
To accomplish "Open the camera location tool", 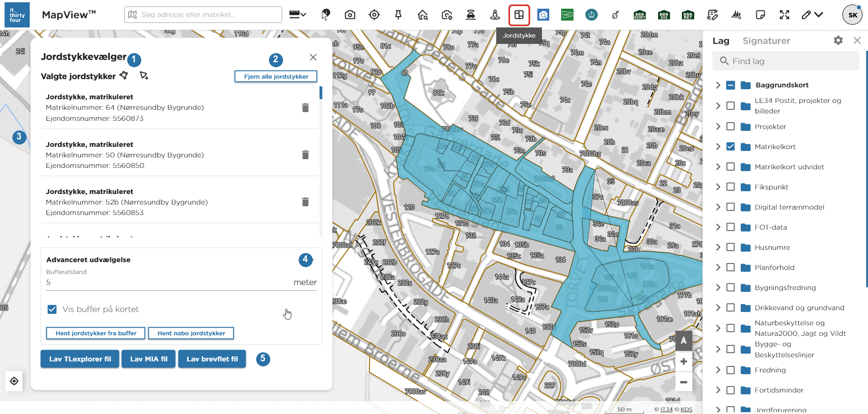I will coord(447,15).
